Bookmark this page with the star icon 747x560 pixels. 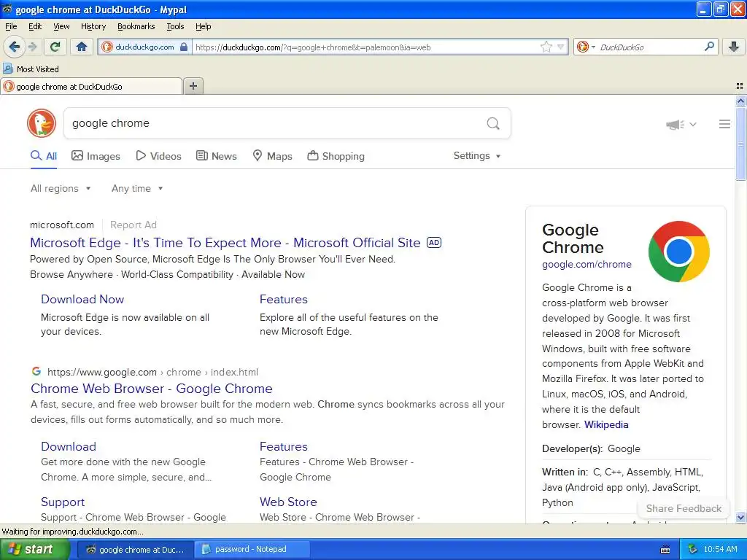[x=546, y=47]
